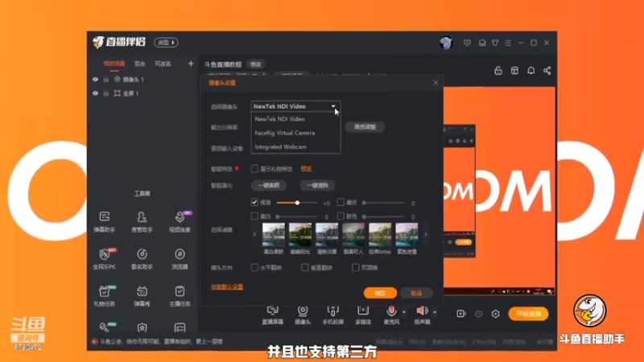Viewport: 644px width, 362px height.
Task: Click the orange 预览 preview link
Action: click(x=306, y=169)
